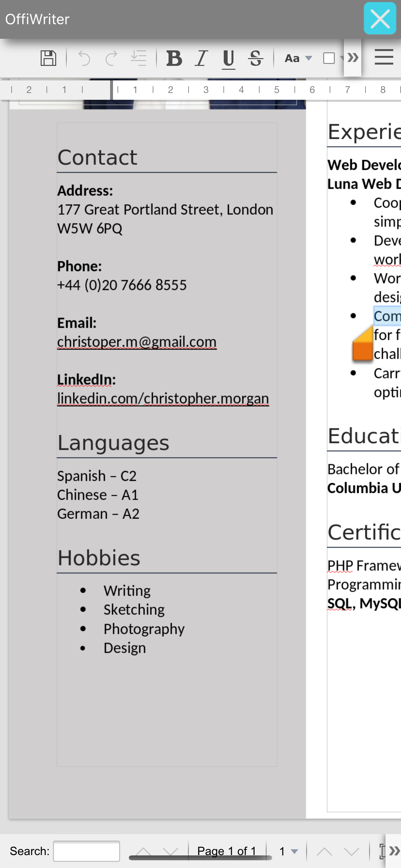Click the horizontal ruler
Image resolution: width=401 pixels, height=868 pixels.
coord(200,90)
